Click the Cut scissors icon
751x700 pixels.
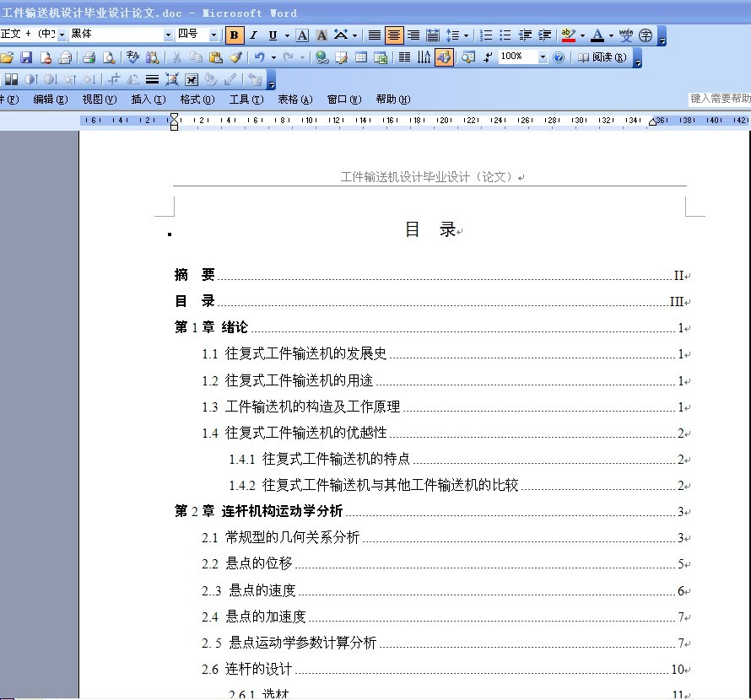coord(176,57)
